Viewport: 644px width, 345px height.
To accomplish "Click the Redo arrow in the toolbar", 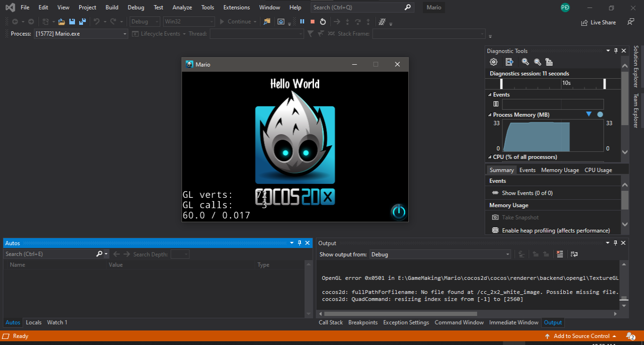I will pos(113,22).
